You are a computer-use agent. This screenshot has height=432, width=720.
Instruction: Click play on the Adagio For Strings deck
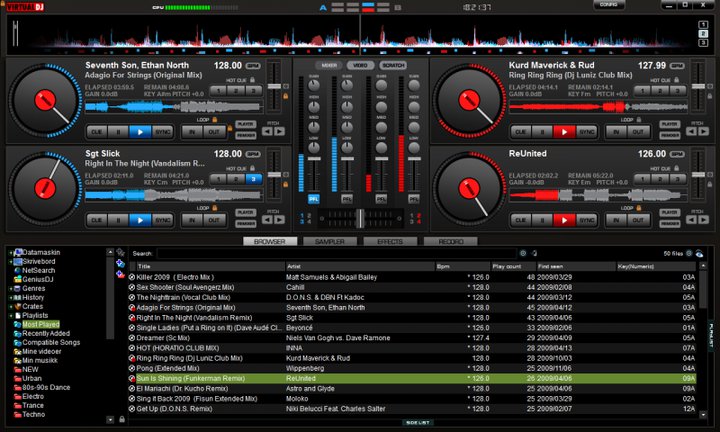140,132
